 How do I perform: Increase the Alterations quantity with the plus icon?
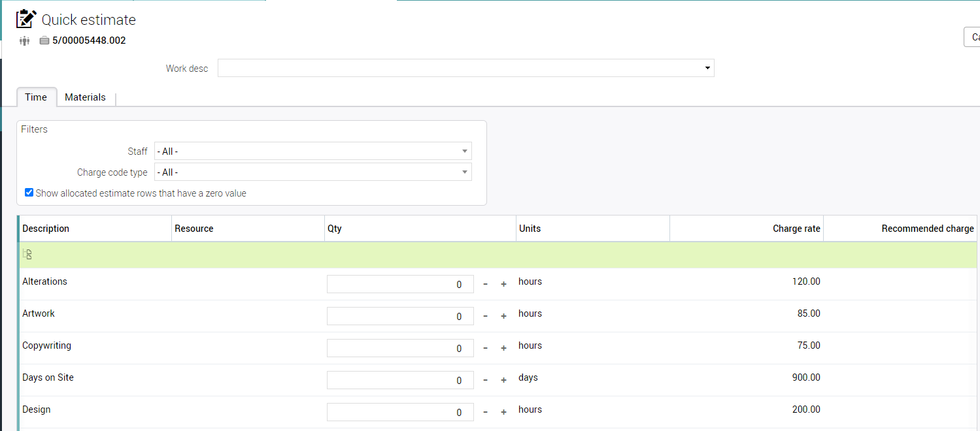[503, 284]
